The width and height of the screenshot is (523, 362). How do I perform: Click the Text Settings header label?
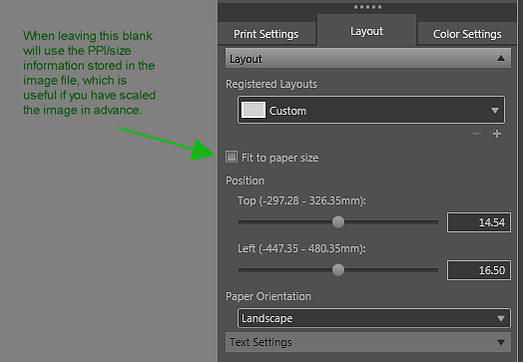click(x=260, y=342)
